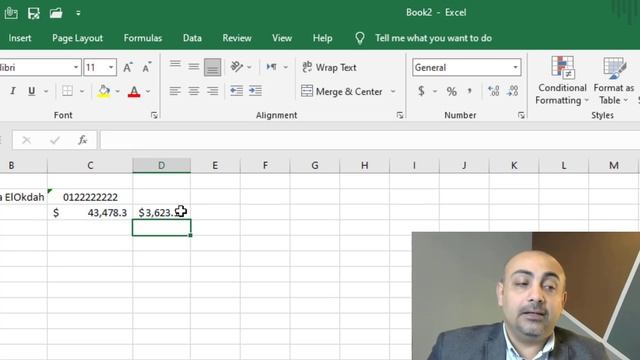Open the Font Color dropdown arrow
Screen dimensions: 640x360
pos(148,91)
